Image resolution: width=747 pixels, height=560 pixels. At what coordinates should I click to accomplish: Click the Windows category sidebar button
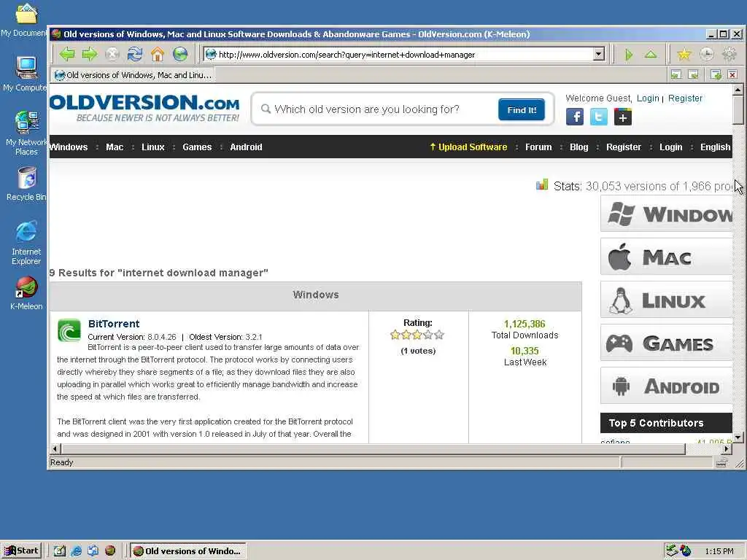tap(667, 214)
